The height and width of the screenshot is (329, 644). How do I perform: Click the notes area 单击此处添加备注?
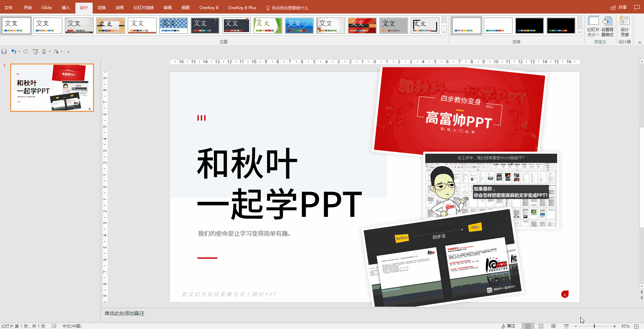click(124, 313)
